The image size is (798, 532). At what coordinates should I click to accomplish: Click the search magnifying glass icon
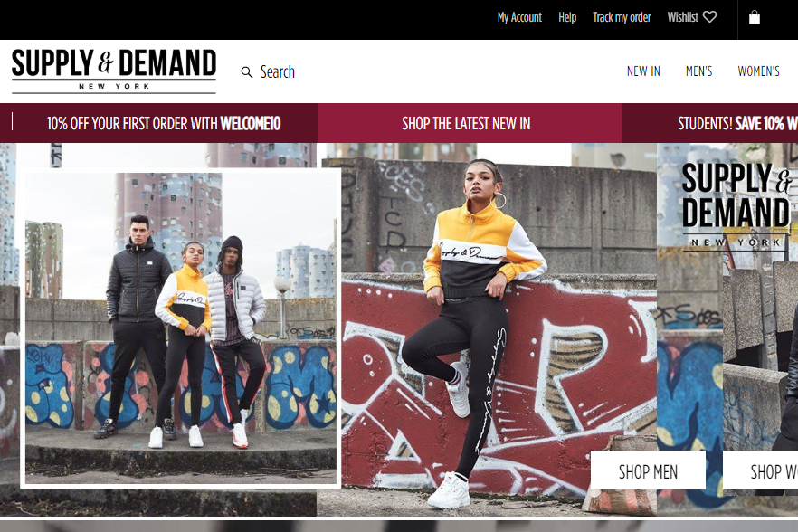tap(247, 72)
